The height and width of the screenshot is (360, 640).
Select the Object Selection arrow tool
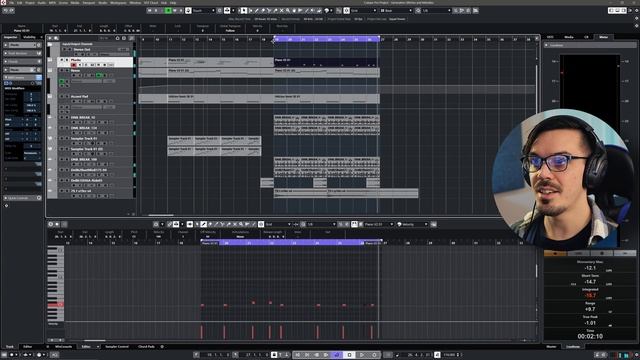coord(244,11)
